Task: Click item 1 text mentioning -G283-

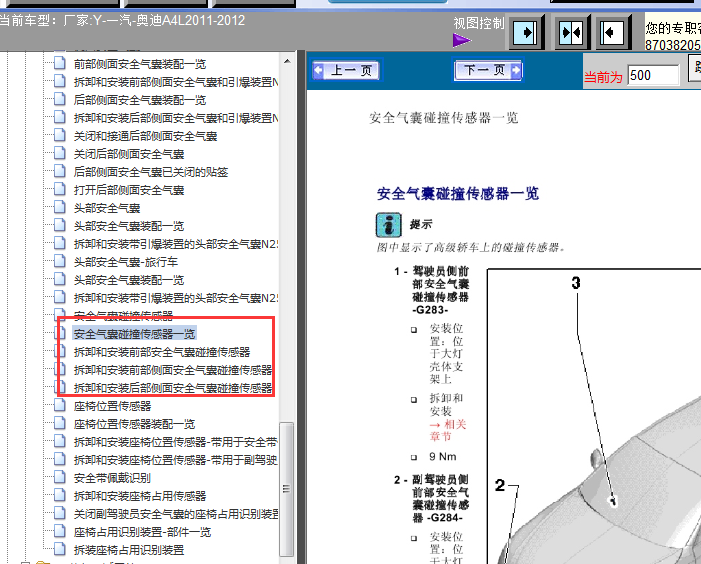Action: (440, 290)
